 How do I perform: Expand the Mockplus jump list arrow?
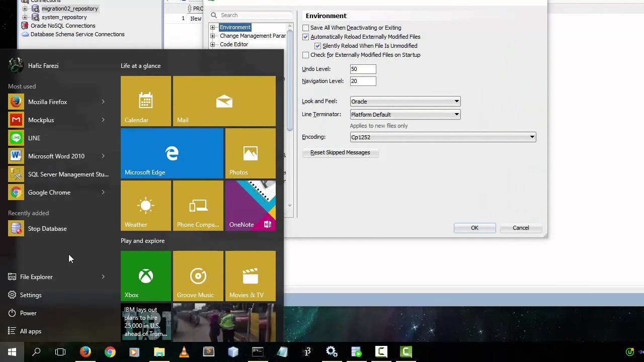[x=103, y=120]
